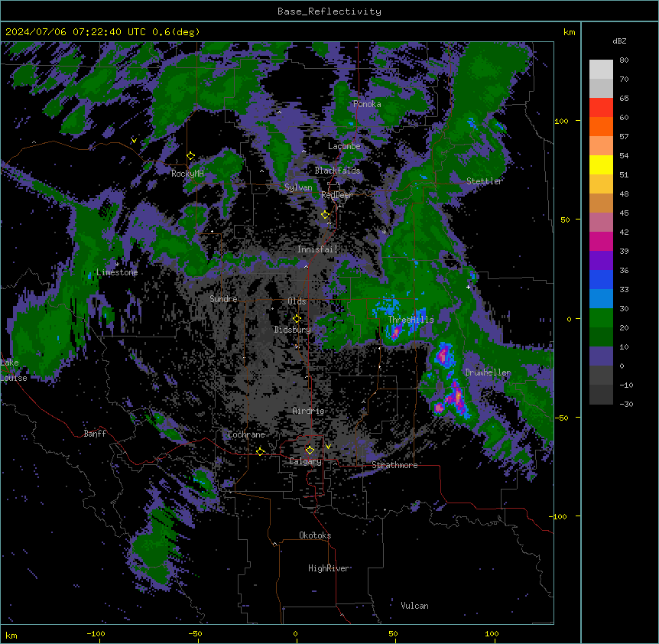Viewport: 659px width, 644px height.
Task: Click the Sundre label
Action: (223, 299)
